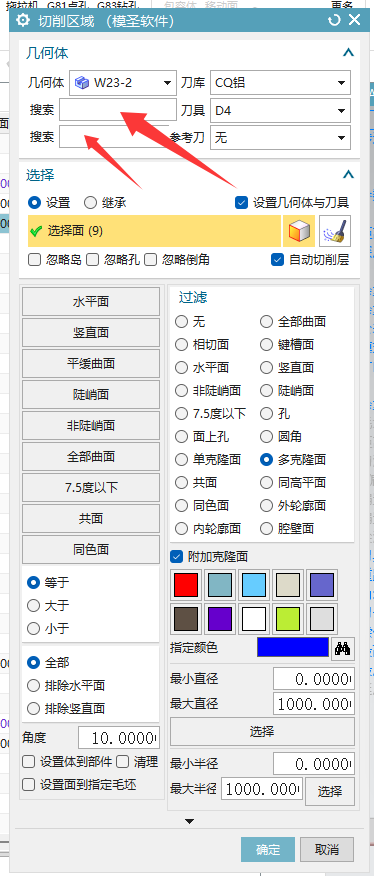The width and height of the screenshot is (374, 876).
Task: Pick the lime green color swatch
Action: pyautogui.click(x=288, y=619)
